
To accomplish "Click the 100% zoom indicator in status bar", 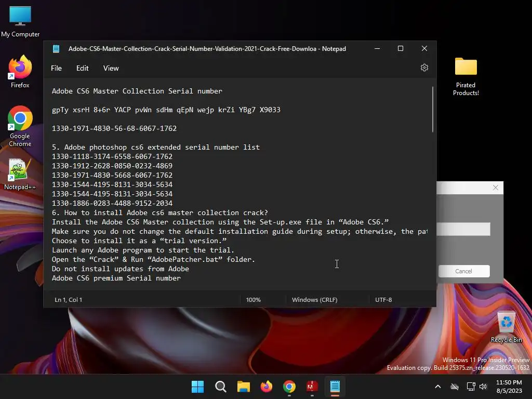I will pyautogui.click(x=254, y=300).
